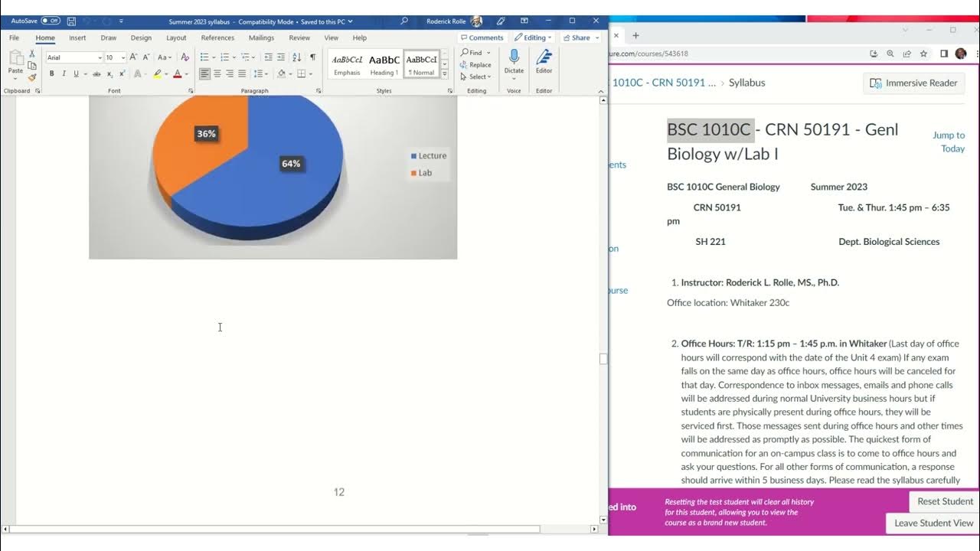Toggle the AutoSave switch
980x551 pixels.
point(51,21)
